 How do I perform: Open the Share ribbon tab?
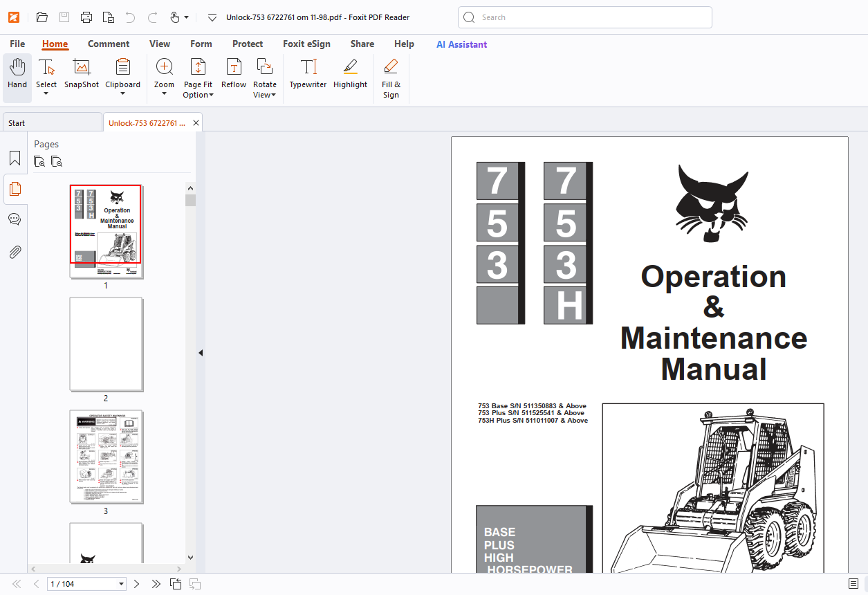[362, 44]
